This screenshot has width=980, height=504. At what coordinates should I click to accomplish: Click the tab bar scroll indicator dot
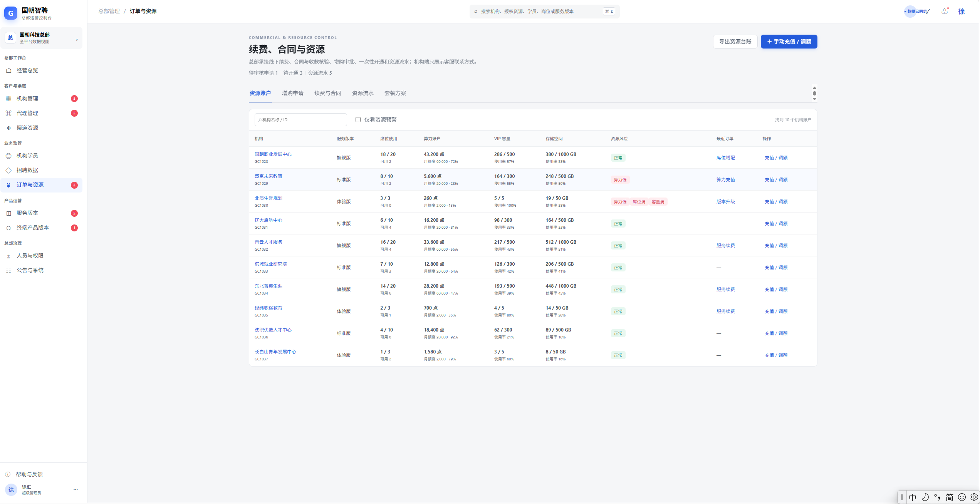[x=814, y=93]
